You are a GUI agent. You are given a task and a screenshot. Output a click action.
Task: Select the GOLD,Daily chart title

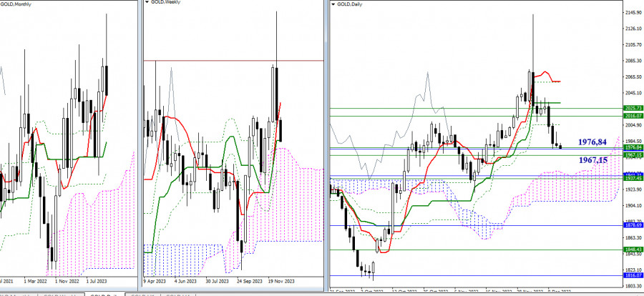pyautogui.click(x=348, y=4)
